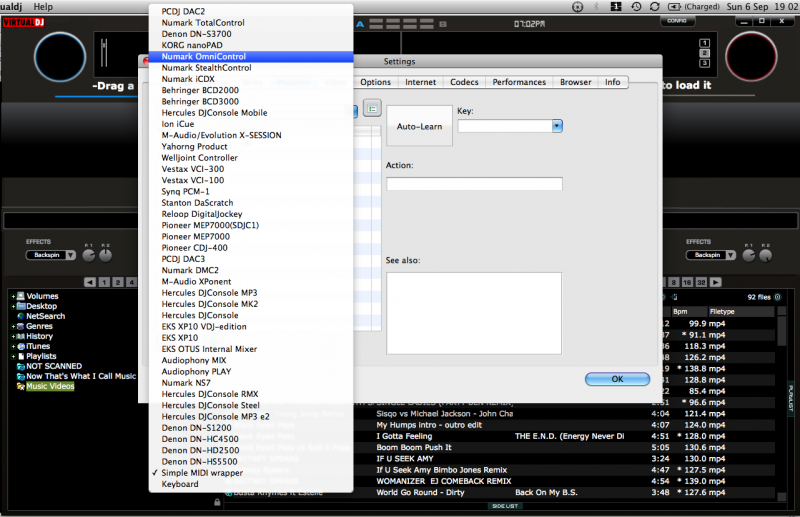800x517 pixels.
Task: Select track WOMANIZER EJ COMEBACK REMIX
Action: (443, 481)
